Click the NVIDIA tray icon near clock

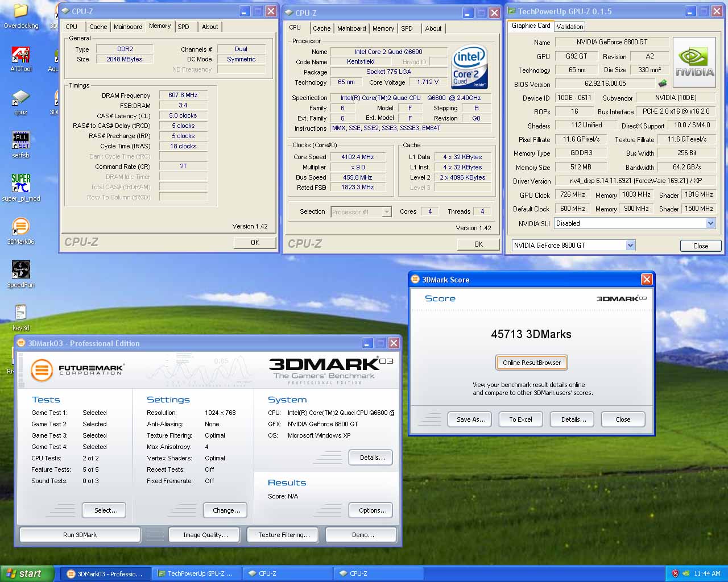[686, 573]
